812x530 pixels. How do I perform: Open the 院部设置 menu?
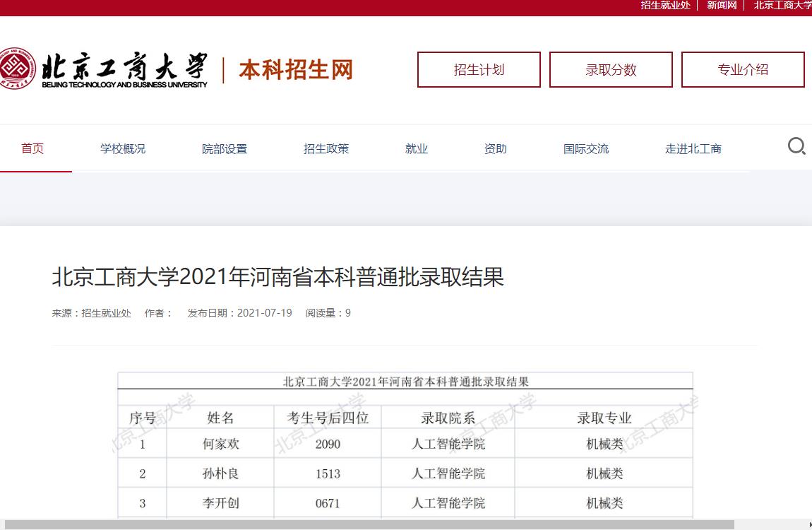pos(225,149)
